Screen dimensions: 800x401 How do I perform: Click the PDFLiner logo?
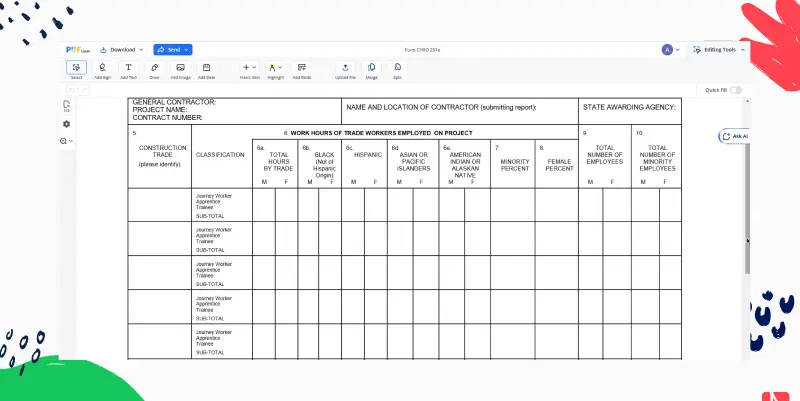[78, 50]
